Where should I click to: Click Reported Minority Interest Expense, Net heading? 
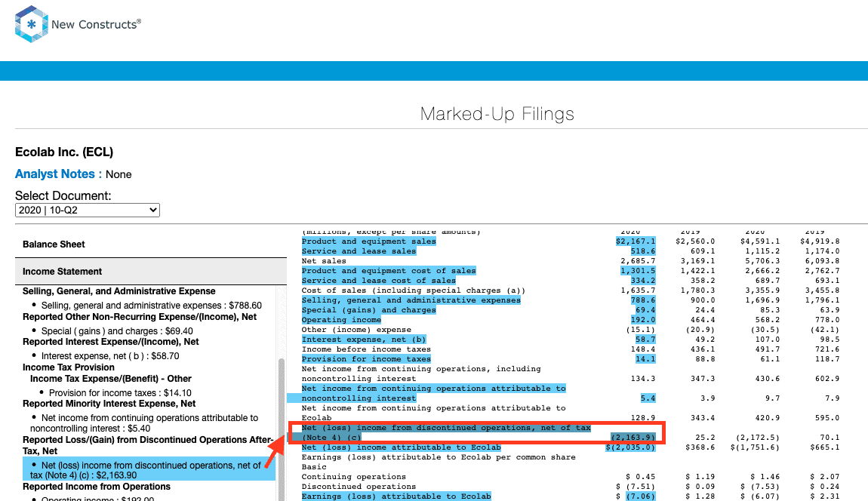click(109, 404)
